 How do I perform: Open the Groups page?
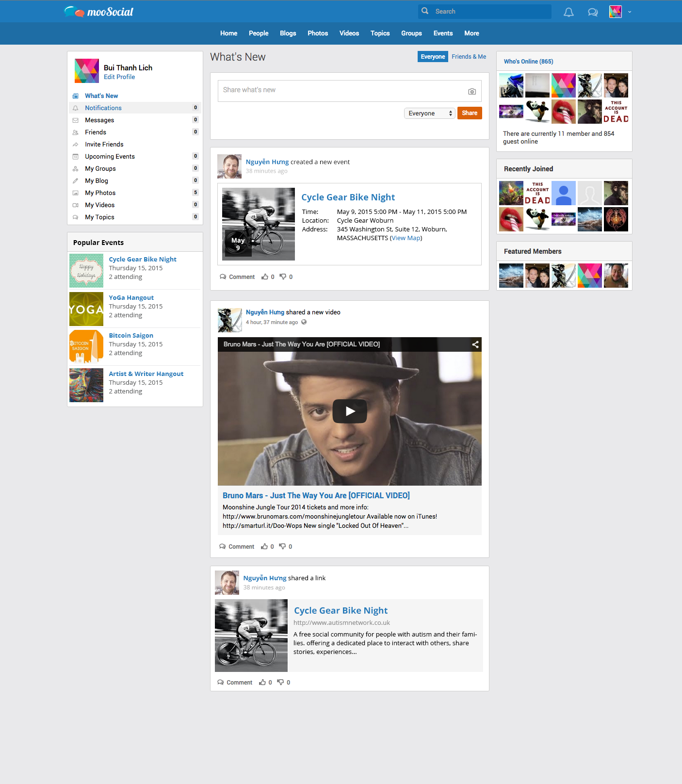[411, 33]
